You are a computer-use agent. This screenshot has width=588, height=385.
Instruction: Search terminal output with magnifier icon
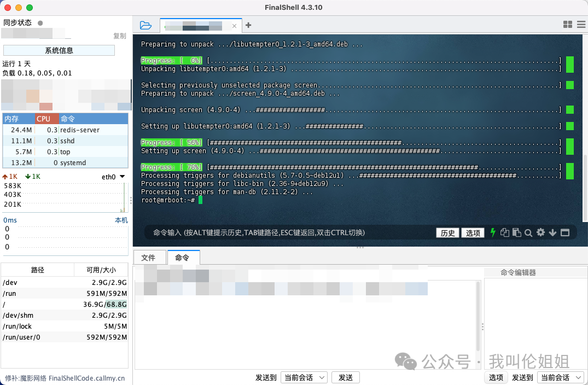pos(528,233)
